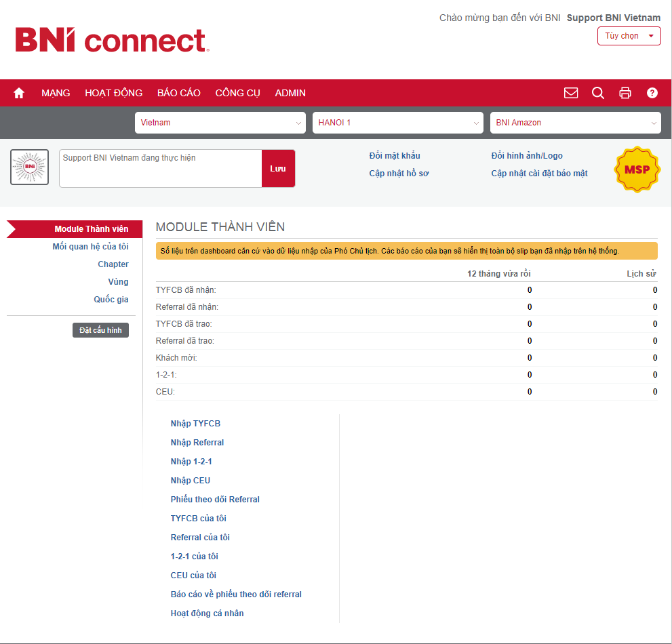672x644 pixels.
Task: Click the 1-2-1: row label
Action: coord(166,374)
